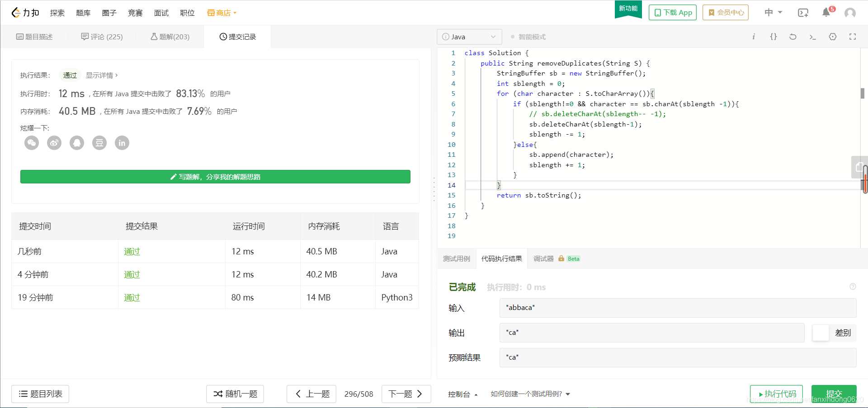Click the code editor vertical scrollbar
The height and width of the screenshot is (408, 868).
click(863, 93)
